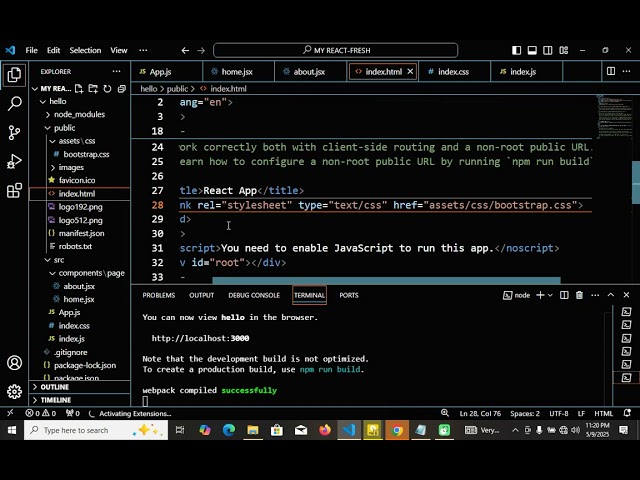Viewport: 640px width, 480px height.
Task: Kill terminal with trash icon
Action: click(579, 295)
